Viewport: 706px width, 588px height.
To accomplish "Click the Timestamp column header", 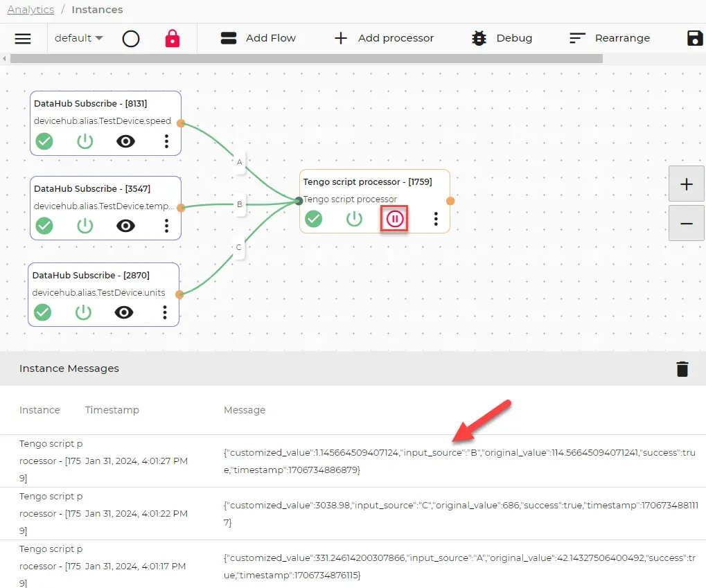I will click(112, 410).
